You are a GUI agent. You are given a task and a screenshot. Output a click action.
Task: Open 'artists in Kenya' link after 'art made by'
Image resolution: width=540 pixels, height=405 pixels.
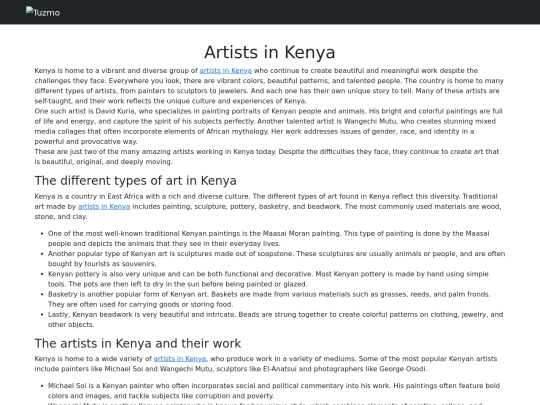[x=104, y=207]
